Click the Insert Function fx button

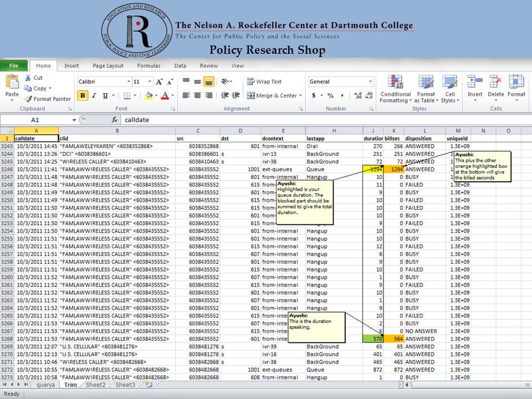coord(115,120)
